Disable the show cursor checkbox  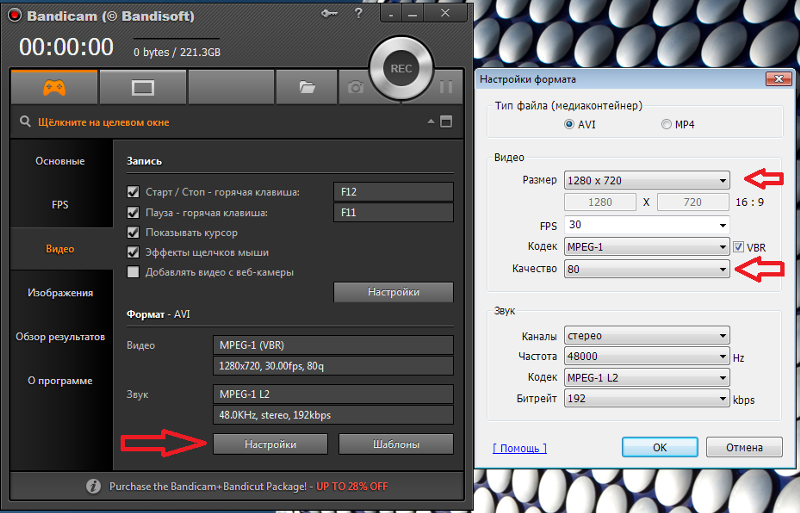pos(133,232)
